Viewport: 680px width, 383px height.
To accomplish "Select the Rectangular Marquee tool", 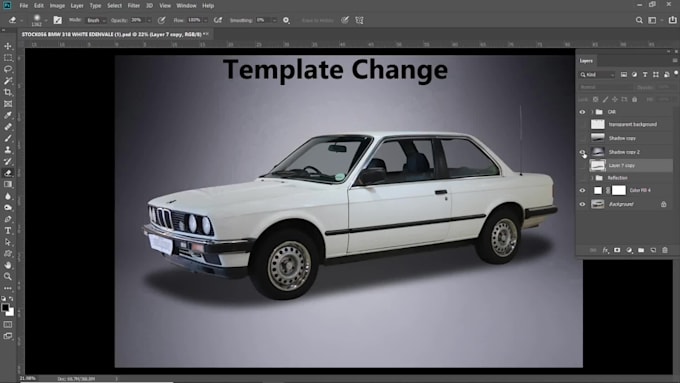I will pos(8,58).
